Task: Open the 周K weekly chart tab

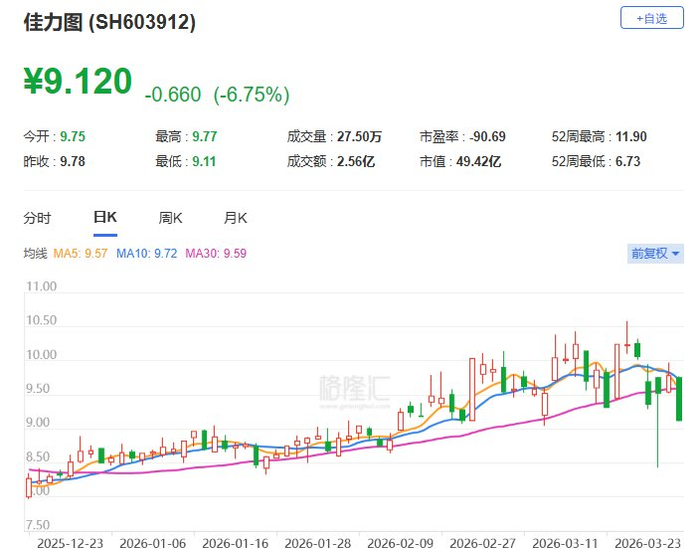Action: 170,218
